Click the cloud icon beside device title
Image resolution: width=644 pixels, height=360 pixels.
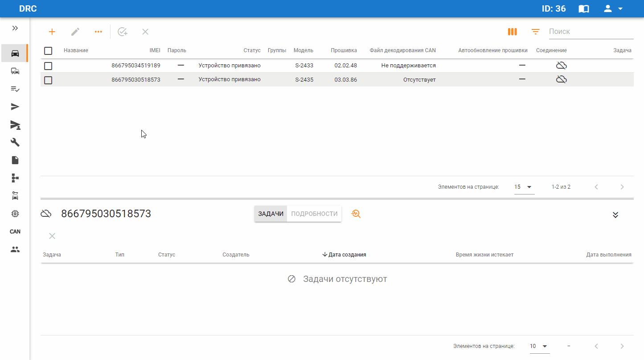click(46, 214)
